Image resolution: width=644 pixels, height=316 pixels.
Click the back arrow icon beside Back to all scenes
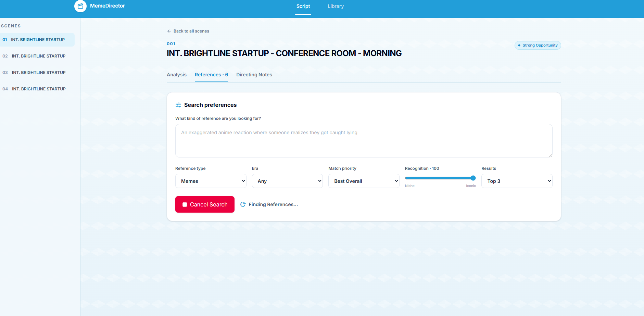(169, 31)
